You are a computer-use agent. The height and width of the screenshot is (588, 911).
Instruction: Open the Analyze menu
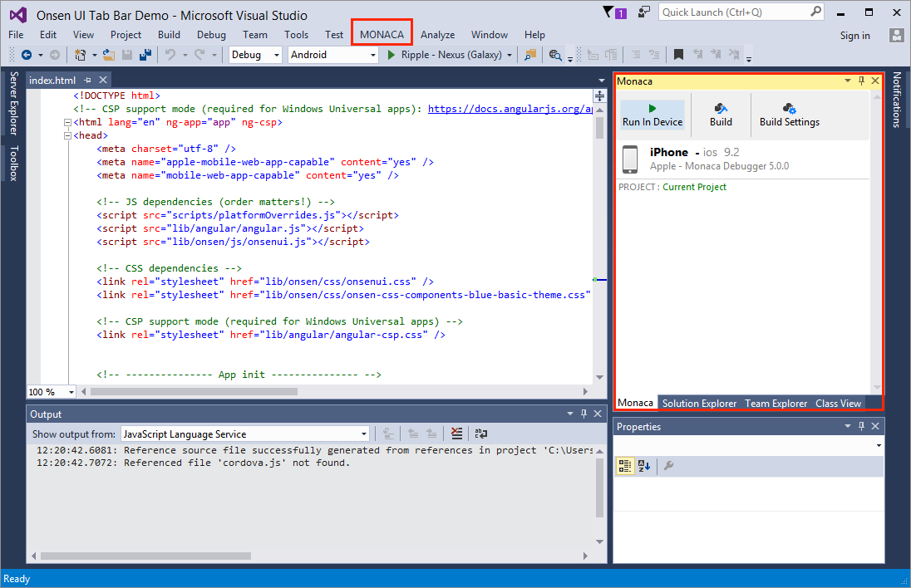[x=437, y=35]
